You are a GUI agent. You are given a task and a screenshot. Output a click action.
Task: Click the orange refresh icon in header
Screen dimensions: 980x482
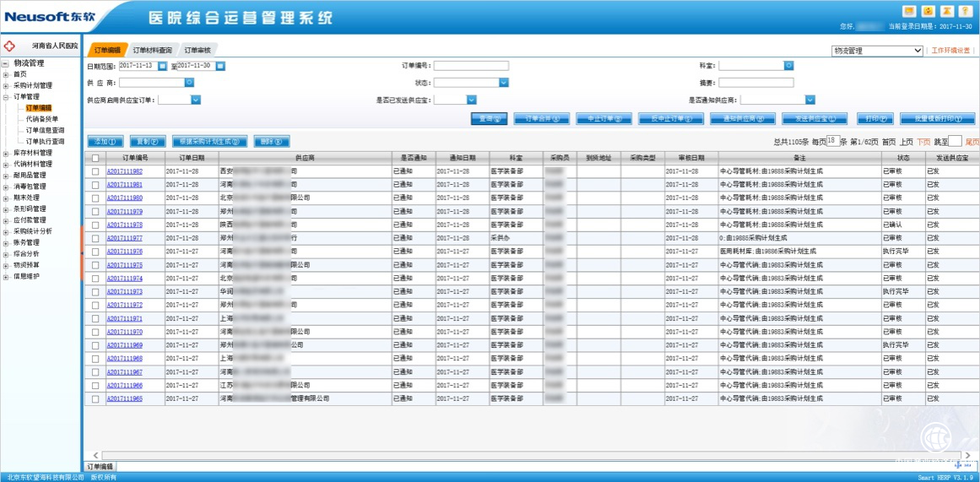point(929,11)
